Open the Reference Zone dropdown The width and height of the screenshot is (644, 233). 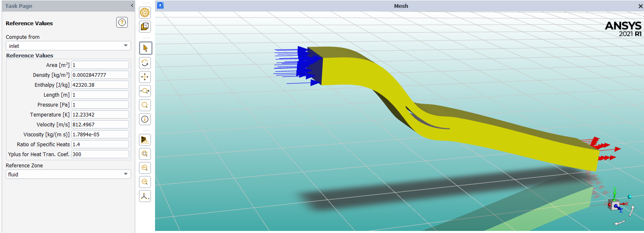68,174
